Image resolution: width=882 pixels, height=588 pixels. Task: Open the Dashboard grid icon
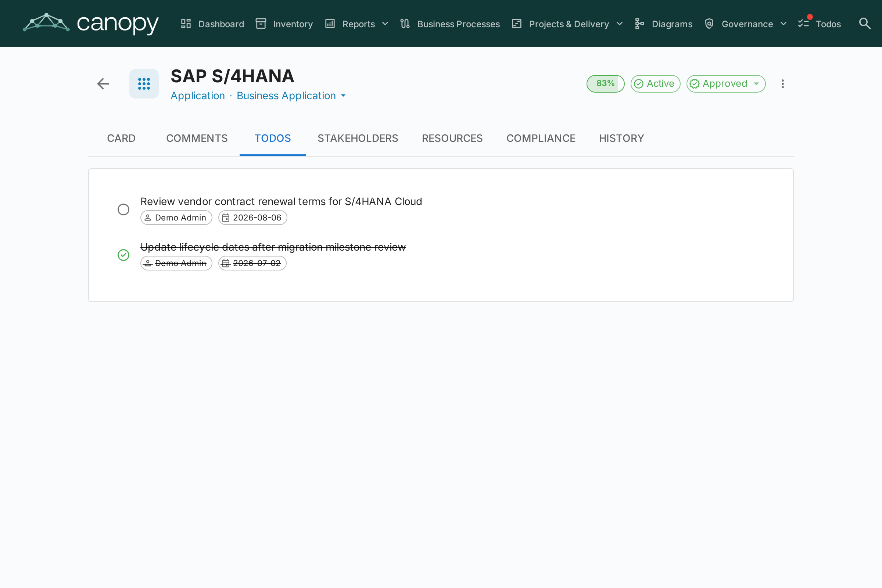pyautogui.click(x=186, y=24)
